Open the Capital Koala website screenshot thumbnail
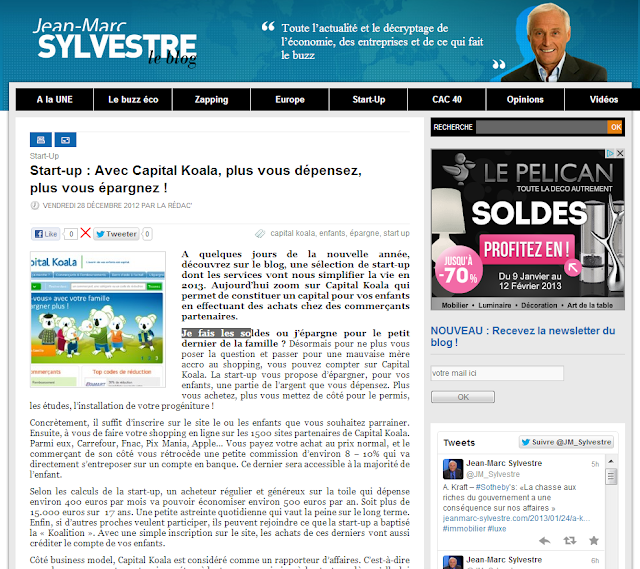This screenshot has width=640, height=569. [98, 319]
